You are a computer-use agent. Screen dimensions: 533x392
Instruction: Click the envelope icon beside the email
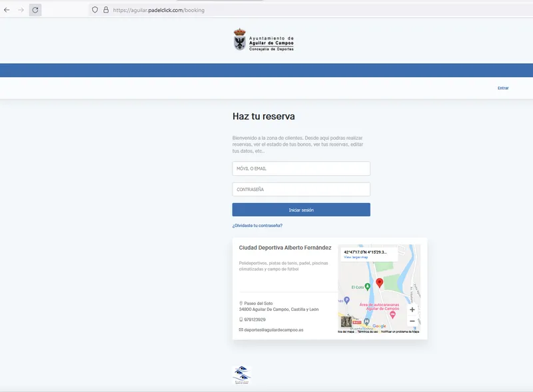[x=241, y=329]
